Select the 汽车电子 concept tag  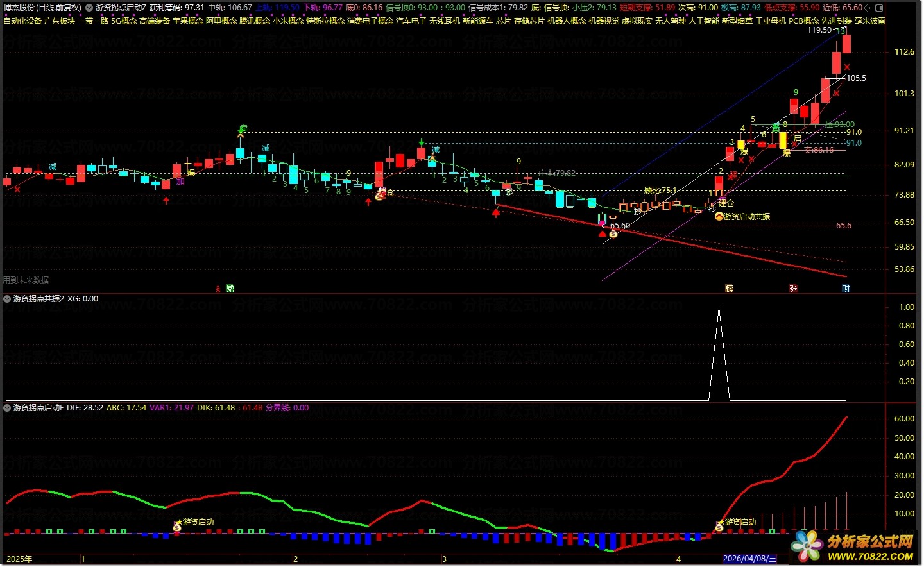(411, 21)
